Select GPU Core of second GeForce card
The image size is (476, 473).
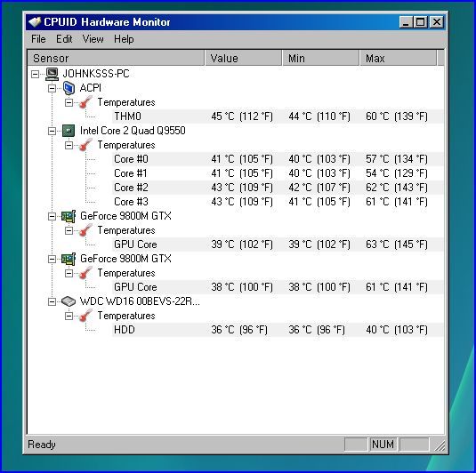pos(278,287)
